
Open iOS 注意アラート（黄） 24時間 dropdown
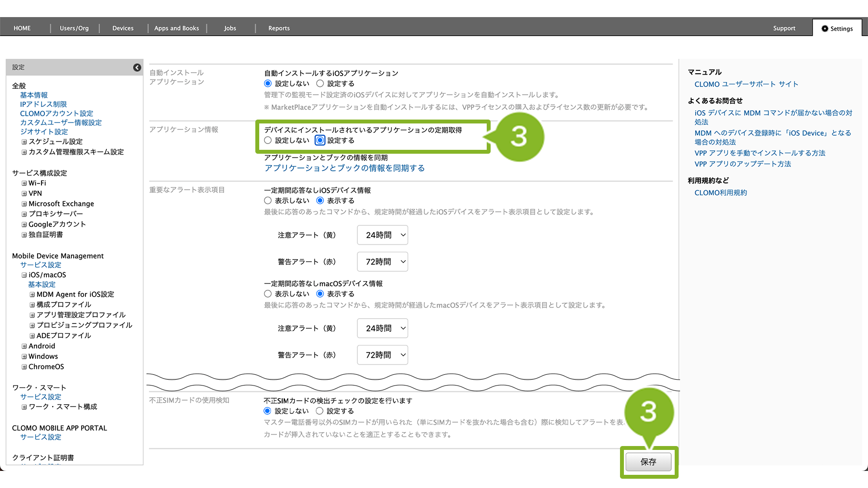382,235
